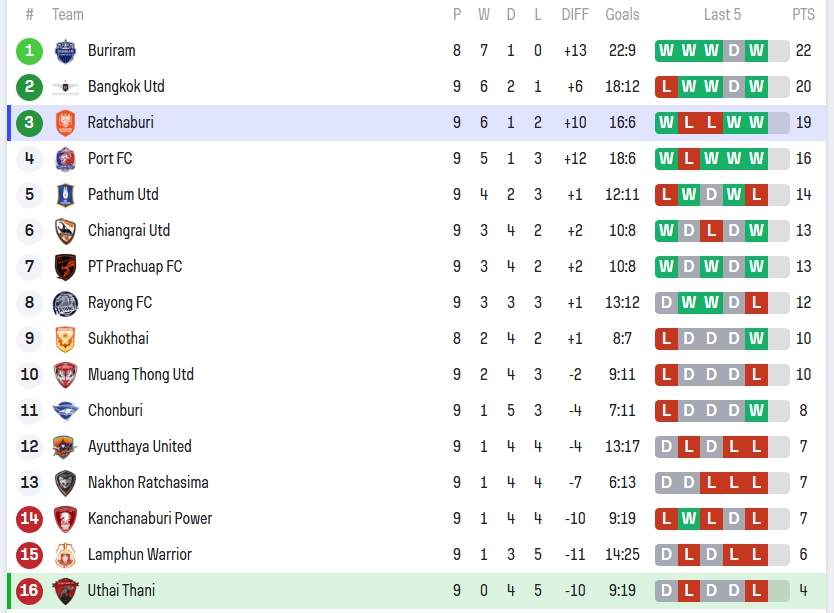Click the Uthai Thani club crest
The height and width of the screenshot is (613, 834).
[65, 591]
